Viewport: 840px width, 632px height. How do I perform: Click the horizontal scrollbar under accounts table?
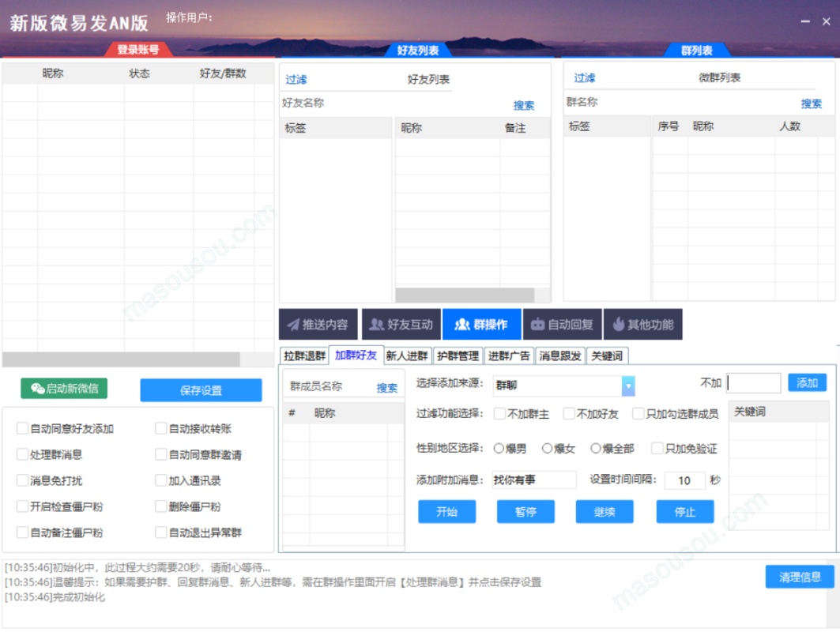121,359
